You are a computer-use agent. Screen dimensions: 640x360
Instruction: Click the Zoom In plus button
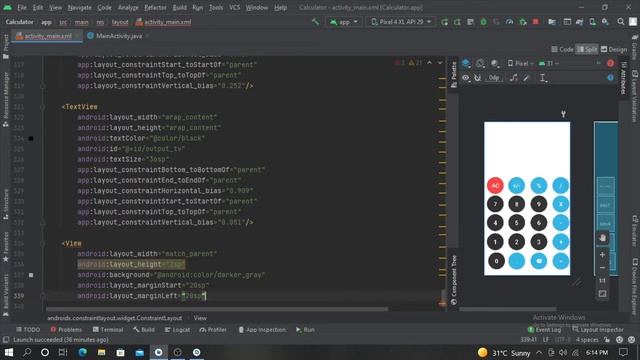coord(602,255)
